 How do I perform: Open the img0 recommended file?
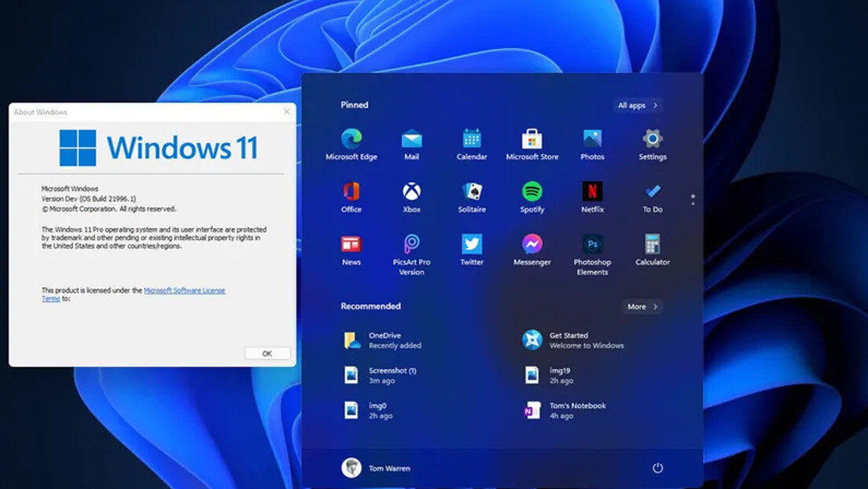click(368, 410)
